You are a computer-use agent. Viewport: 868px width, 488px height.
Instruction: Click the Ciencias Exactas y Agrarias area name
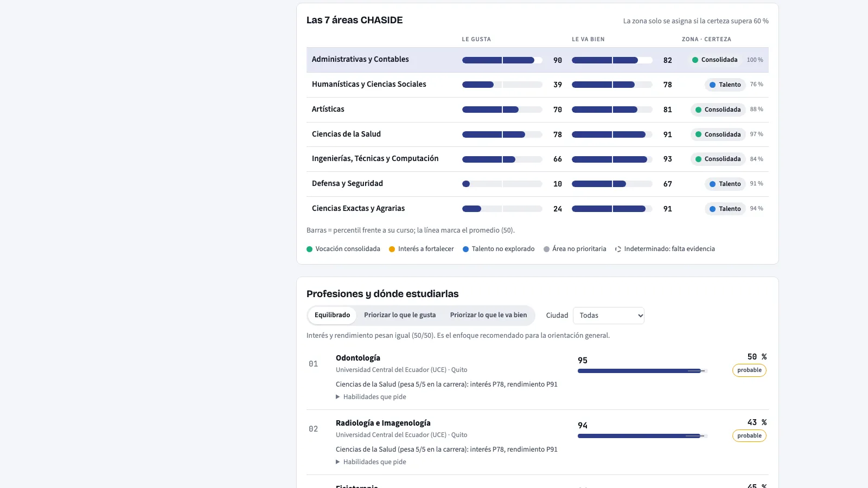358,208
